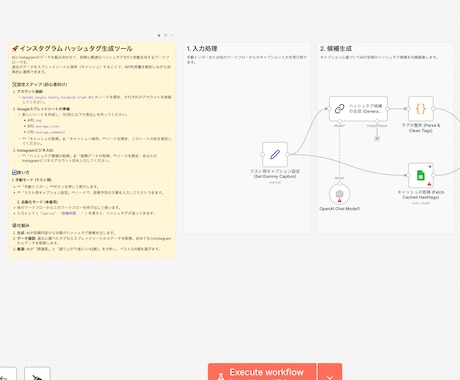460x380 pixels.
Task: Click the settings-step heading in sticky note
Action: 40,84
